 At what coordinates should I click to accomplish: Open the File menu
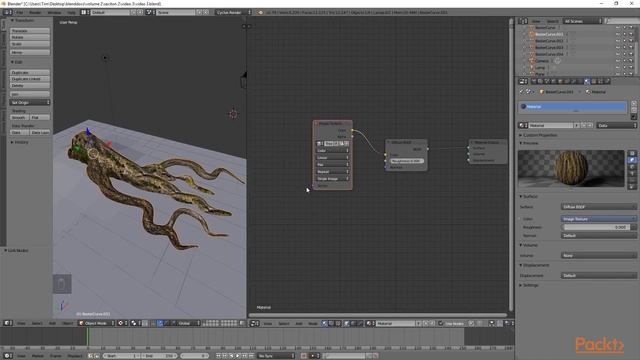(x=20, y=13)
